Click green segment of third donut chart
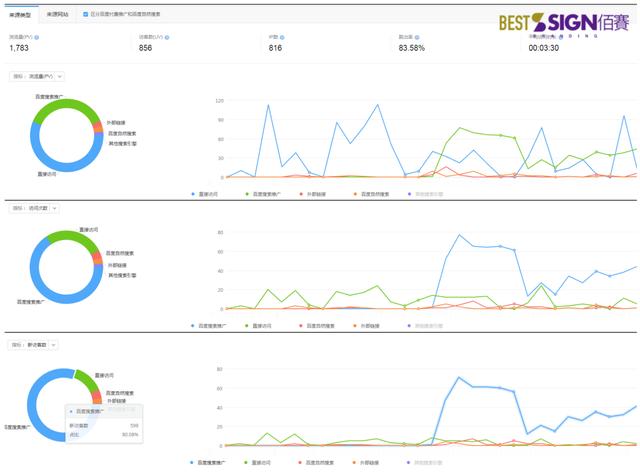 tap(87, 378)
